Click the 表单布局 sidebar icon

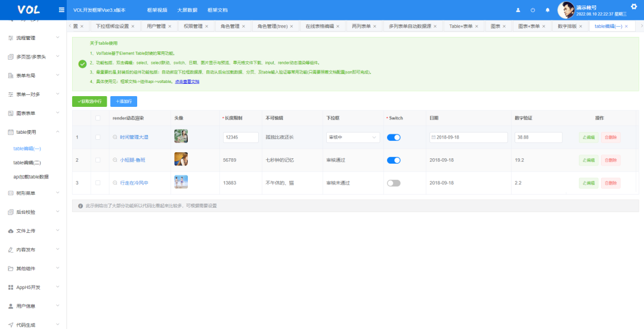click(x=11, y=76)
